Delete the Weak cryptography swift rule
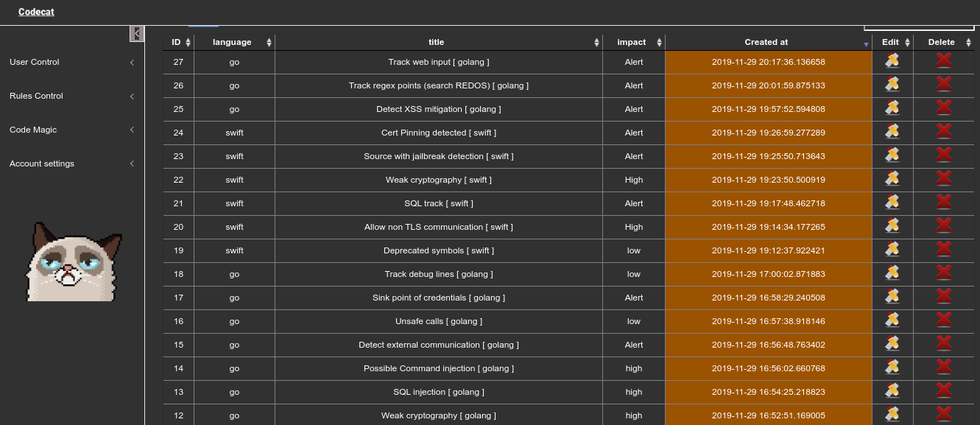Viewport: 980px width, 425px height. tap(943, 180)
